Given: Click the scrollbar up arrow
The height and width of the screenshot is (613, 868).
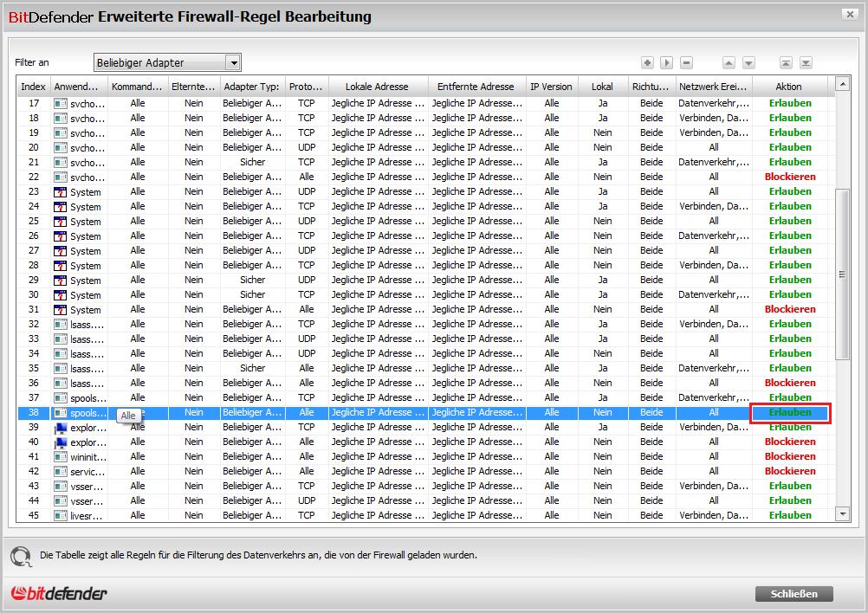Looking at the screenshot, I should tap(843, 84).
